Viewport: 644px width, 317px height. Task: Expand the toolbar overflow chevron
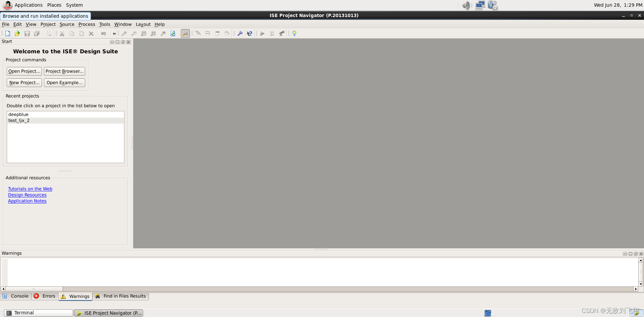pos(114,34)
